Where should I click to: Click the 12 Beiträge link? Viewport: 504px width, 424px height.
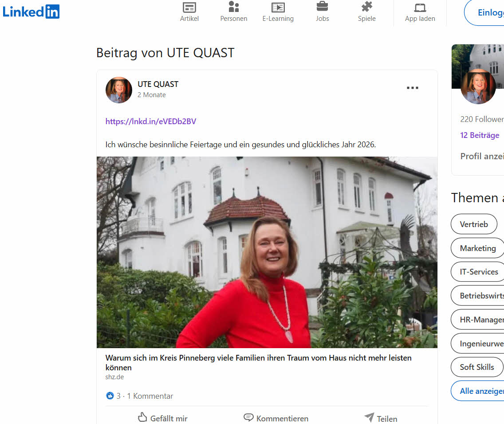point(480,135)
